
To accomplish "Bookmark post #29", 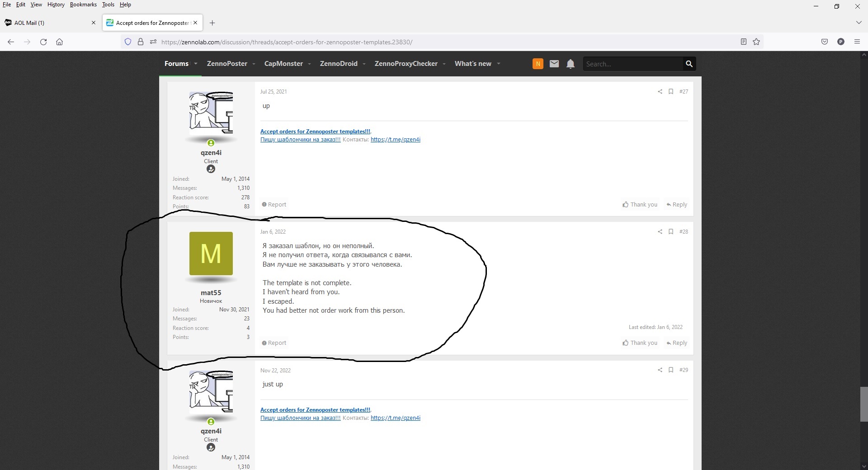I will coord(671,370).
